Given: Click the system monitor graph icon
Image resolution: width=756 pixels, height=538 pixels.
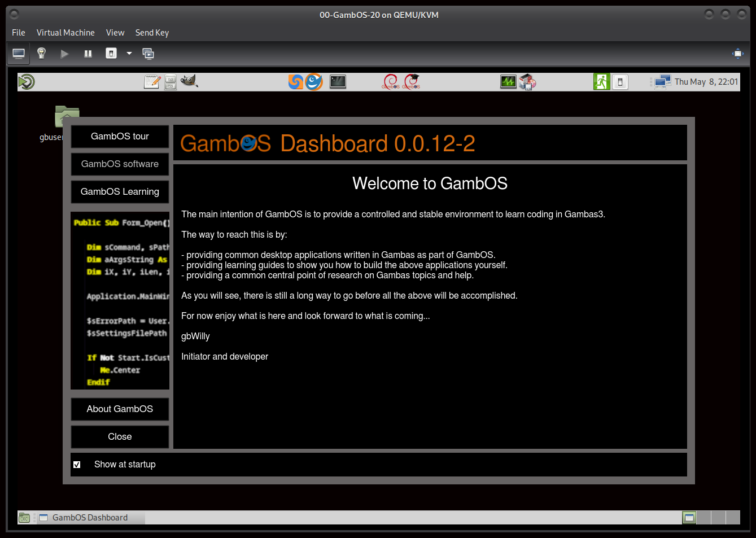Looking at the screenshot, I should [508, 82].
